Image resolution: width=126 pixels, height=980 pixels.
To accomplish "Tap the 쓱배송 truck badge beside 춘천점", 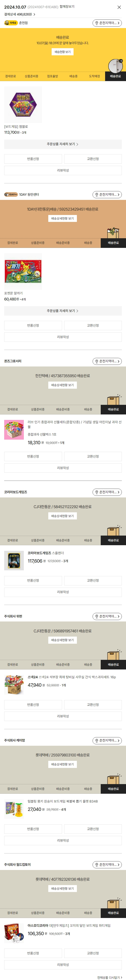I will click(11, 23).
